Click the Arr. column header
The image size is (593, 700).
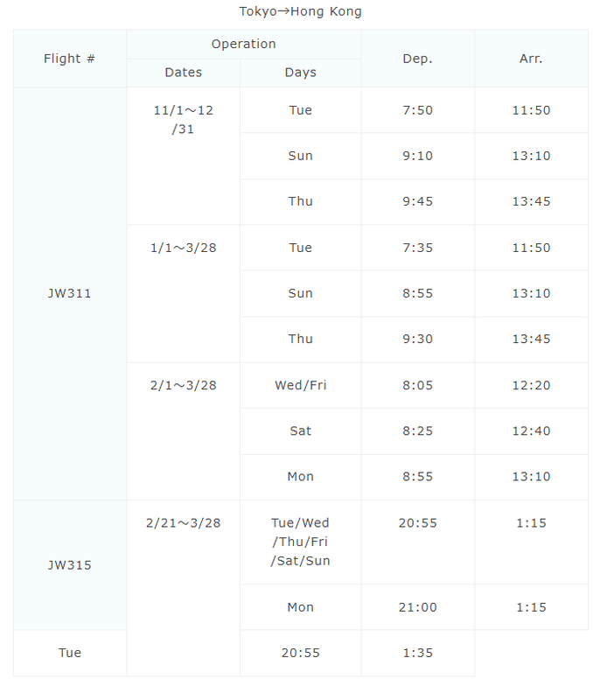coord(531,59)
